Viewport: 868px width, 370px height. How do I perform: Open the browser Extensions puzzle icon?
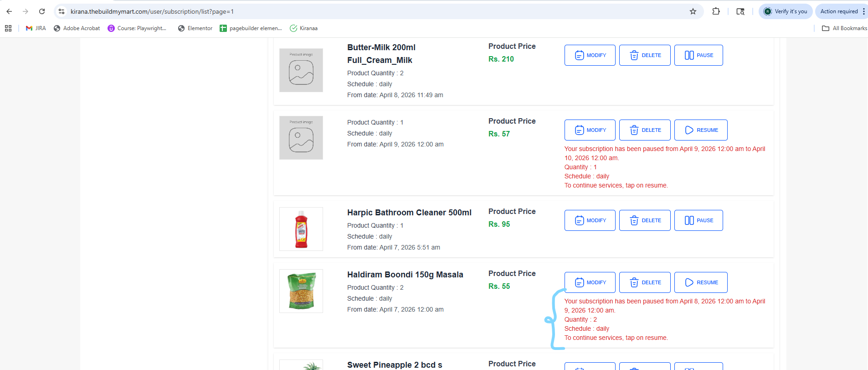716,11
